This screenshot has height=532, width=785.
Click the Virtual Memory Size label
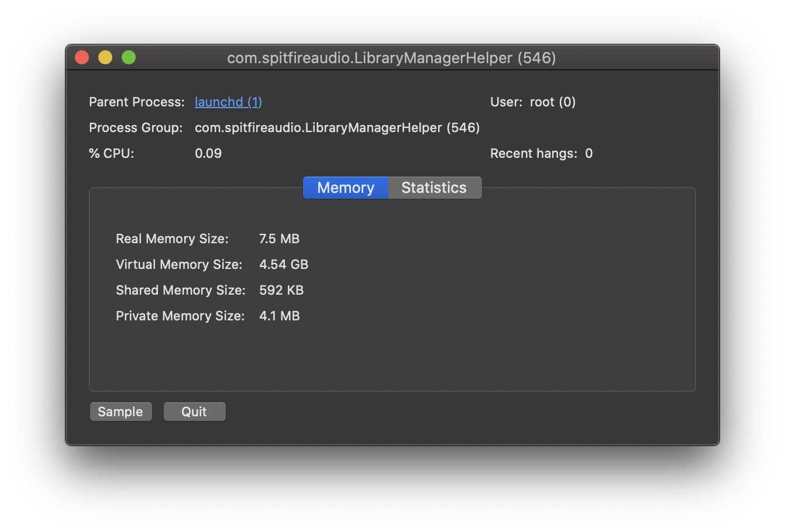[x=179, y=264]
